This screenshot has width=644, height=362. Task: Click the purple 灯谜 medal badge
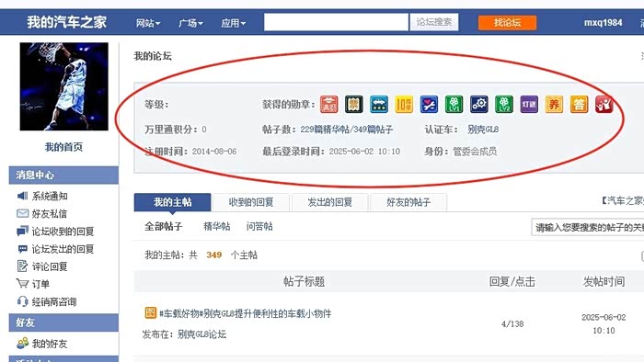(529, 105)
